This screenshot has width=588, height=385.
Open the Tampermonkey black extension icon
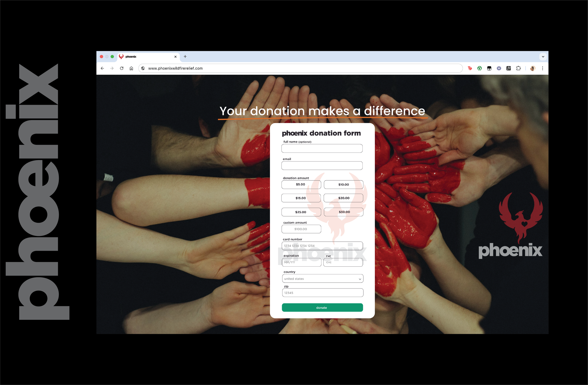pyautogui.click(x=489, y=68)
